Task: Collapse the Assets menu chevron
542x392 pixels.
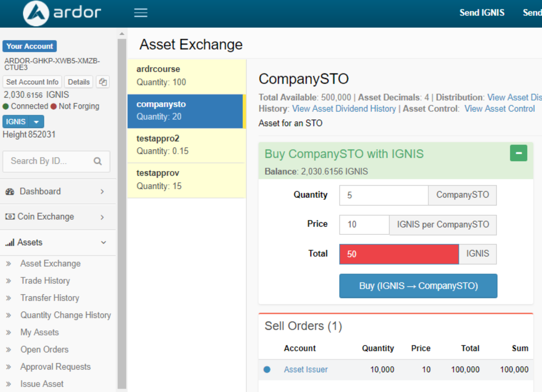Action: (x=103, y=243)
